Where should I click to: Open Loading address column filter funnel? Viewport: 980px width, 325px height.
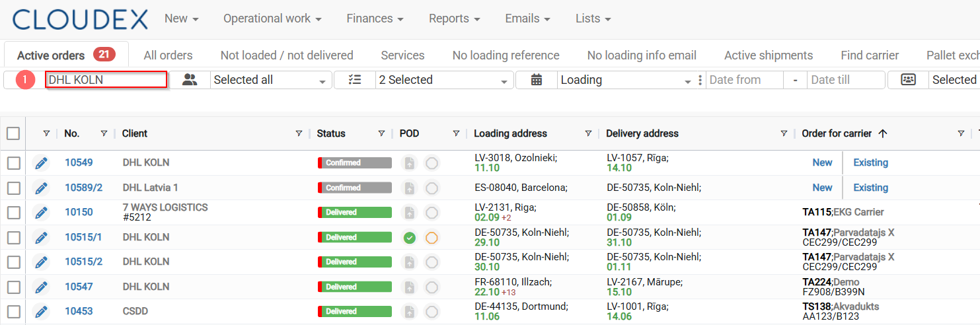(x=588, y=133)
